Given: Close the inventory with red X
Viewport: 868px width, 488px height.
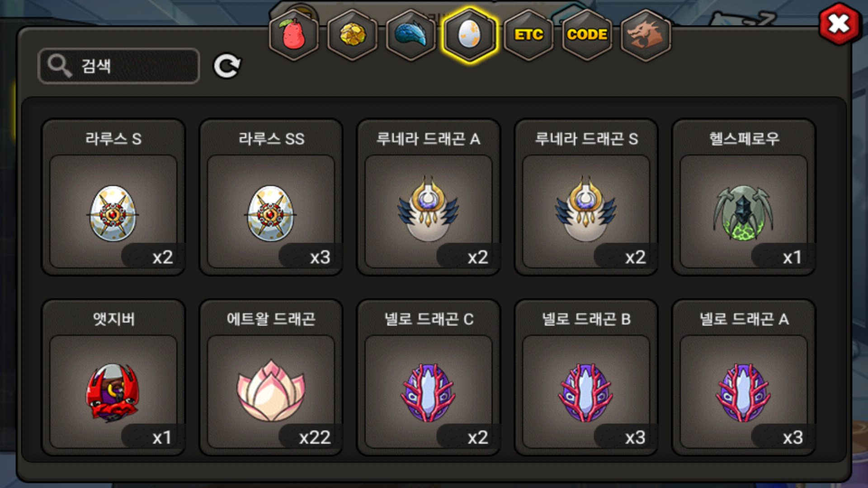Looking at the screenshot, I should pyautogui.click(x=839, y=24).
